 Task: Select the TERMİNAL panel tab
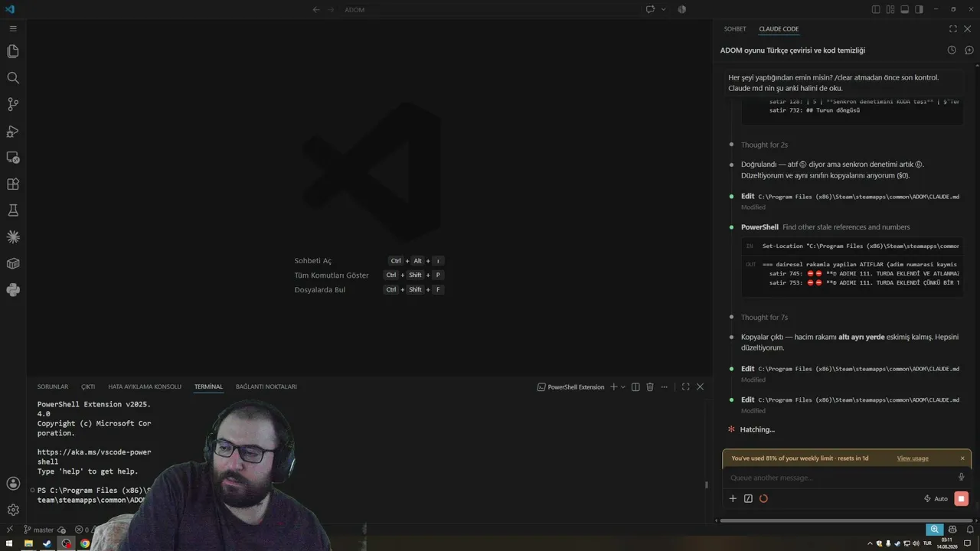click(x=208, y=387)
